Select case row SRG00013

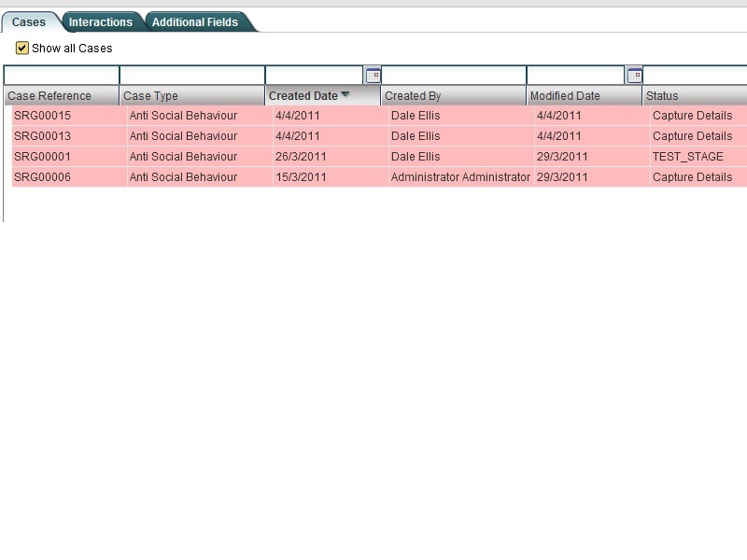(42, 136)
